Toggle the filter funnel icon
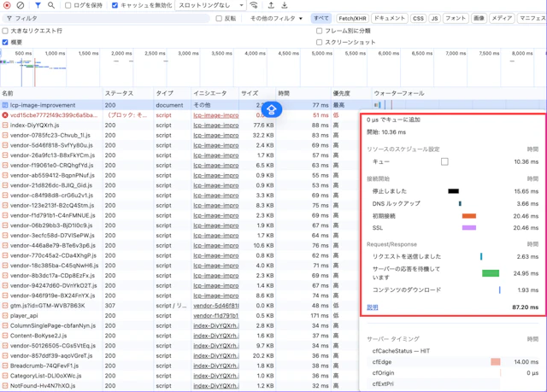 [38, 5]
